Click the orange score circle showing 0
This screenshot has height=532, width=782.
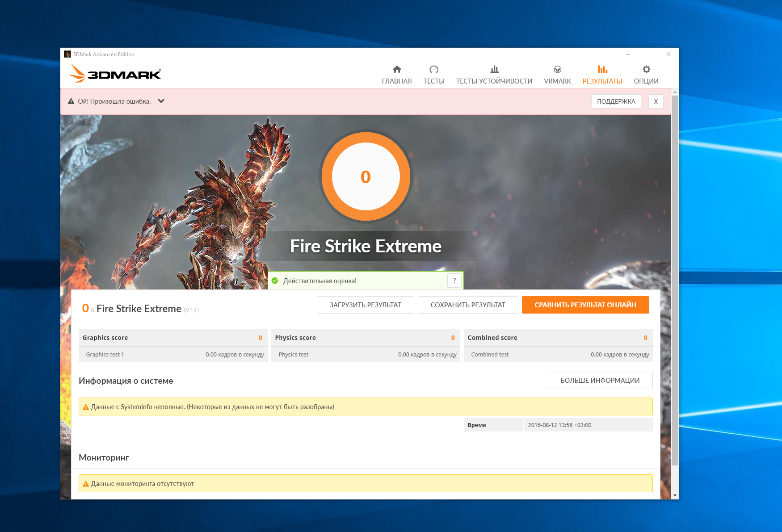coord(366,176)
